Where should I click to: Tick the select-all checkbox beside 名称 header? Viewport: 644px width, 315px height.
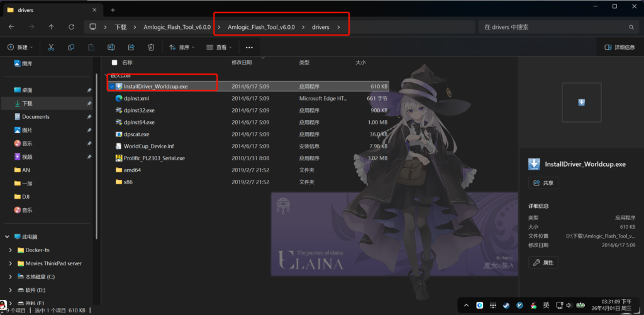114,63
